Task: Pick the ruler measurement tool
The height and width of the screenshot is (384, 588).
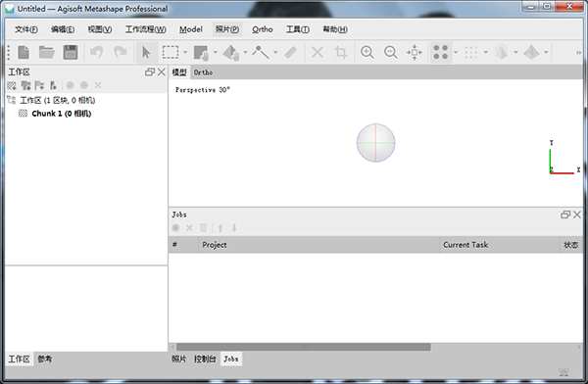Action: pyautogui.click(x=291, y=52)
